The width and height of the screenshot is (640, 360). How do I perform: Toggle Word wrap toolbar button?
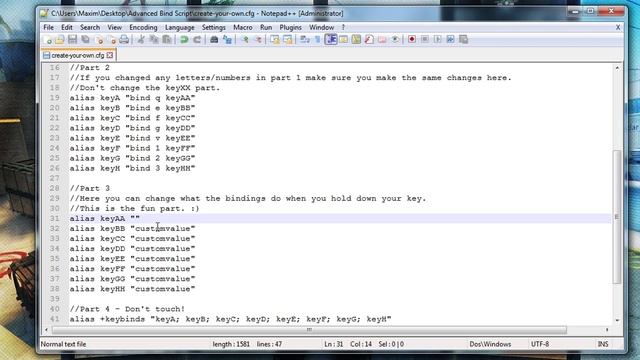pyautogui.click(x=304, y=40)
